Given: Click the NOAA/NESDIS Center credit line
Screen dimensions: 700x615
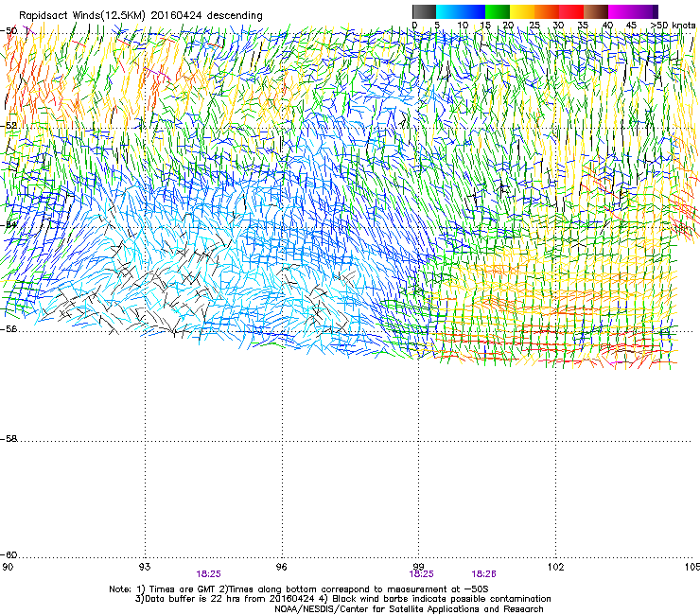Looking at the screenshot, I should tap(409, 609).
